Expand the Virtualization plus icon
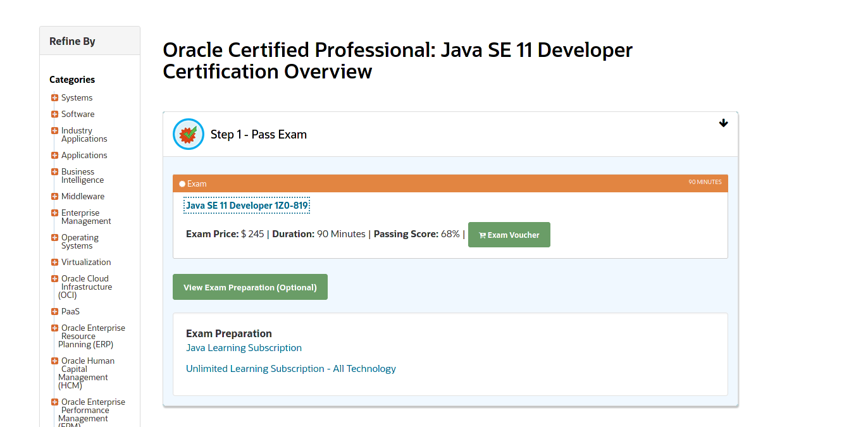The height and width of the screenshot is (427, 868). click(54, 263)
